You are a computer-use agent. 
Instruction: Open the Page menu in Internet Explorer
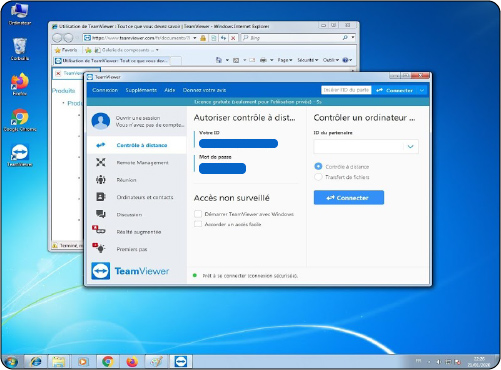(x=285, y=60)
